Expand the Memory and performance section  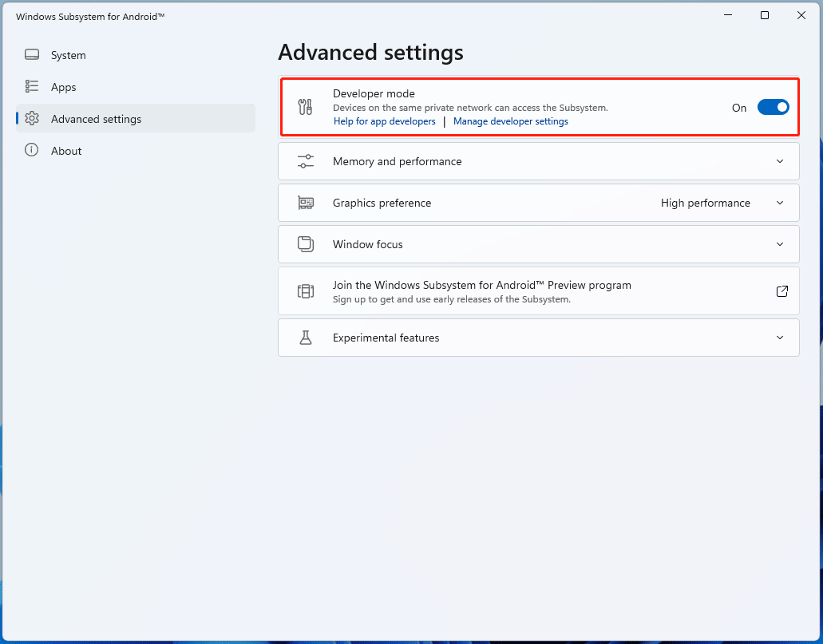pos(780,160)
